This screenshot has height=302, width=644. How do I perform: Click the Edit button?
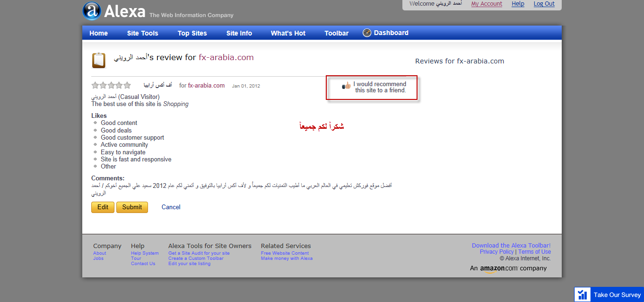(x=103, y=207)
